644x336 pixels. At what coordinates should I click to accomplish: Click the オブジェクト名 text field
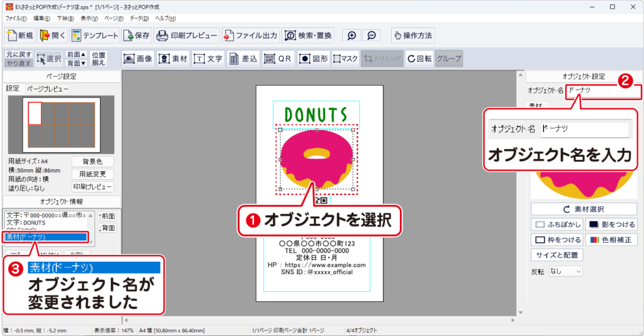602,92
